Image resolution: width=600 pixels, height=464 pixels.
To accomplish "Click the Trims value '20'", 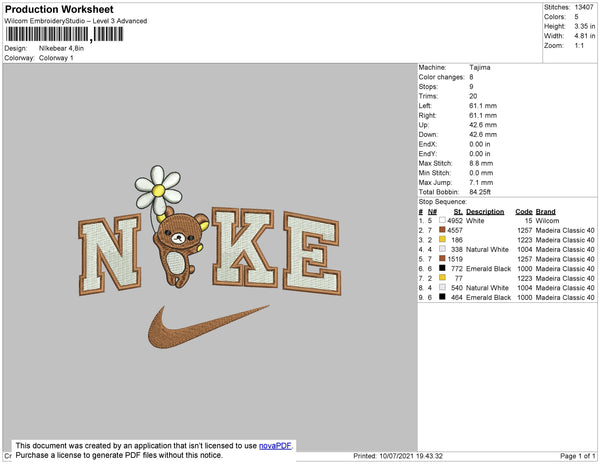I will [473, 96].
